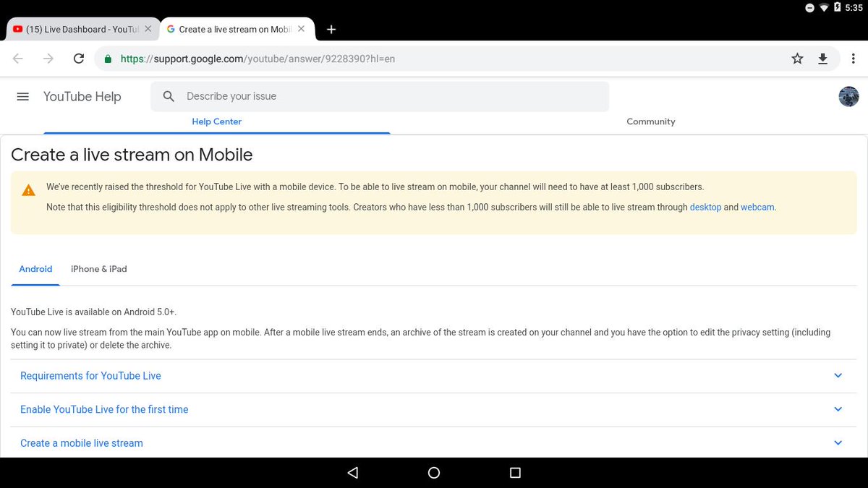Close the Live Dashboard YouTube tab
This screenshot has width=868, height=488.
148,29
